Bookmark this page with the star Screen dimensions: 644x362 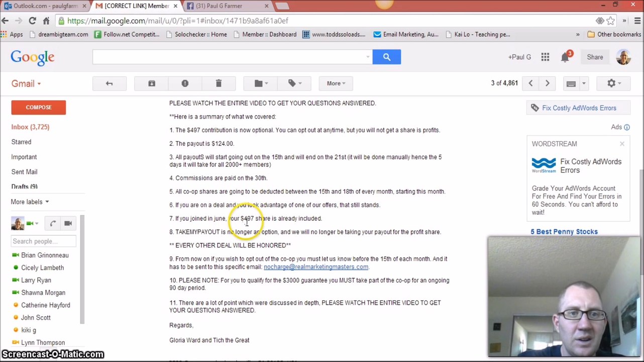tap(610, 21)
